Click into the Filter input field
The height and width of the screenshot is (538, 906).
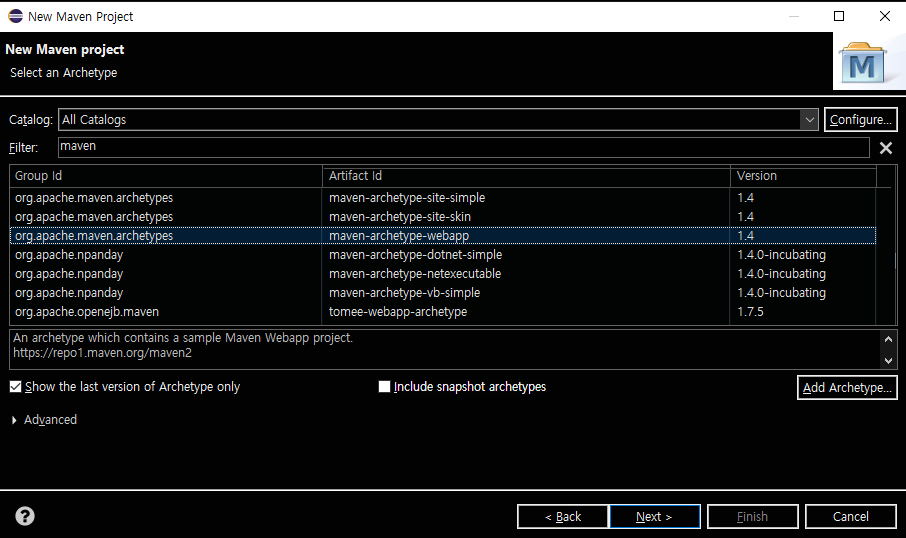tap(463, 147)
